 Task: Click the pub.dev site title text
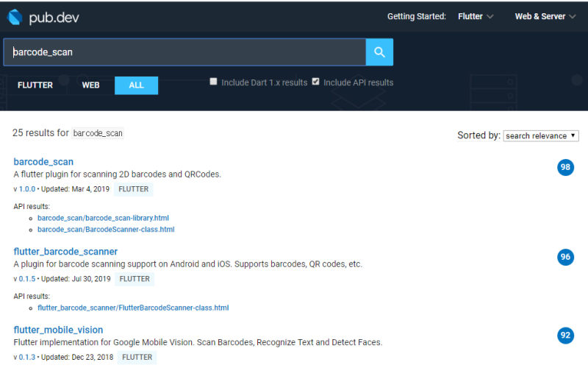click(x=54, y=17)
